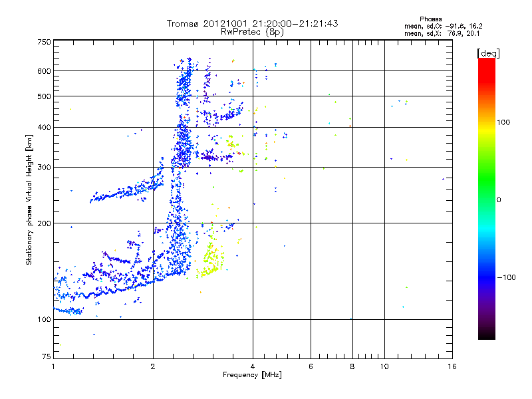
Task: Click the x-axis tick label '6'
Action: click(x=311, y=366)
